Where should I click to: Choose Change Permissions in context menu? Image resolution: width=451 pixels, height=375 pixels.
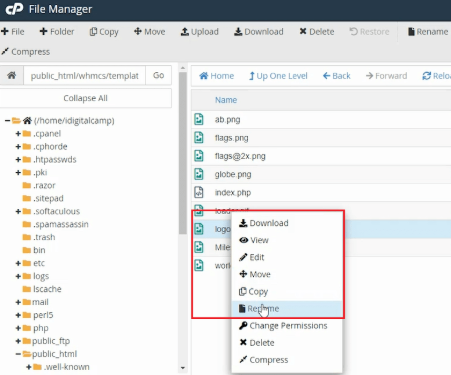tap(287, 326)
